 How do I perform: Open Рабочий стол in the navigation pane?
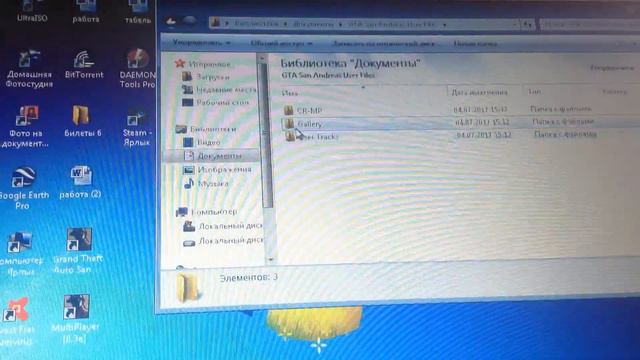tap(216, 102)
